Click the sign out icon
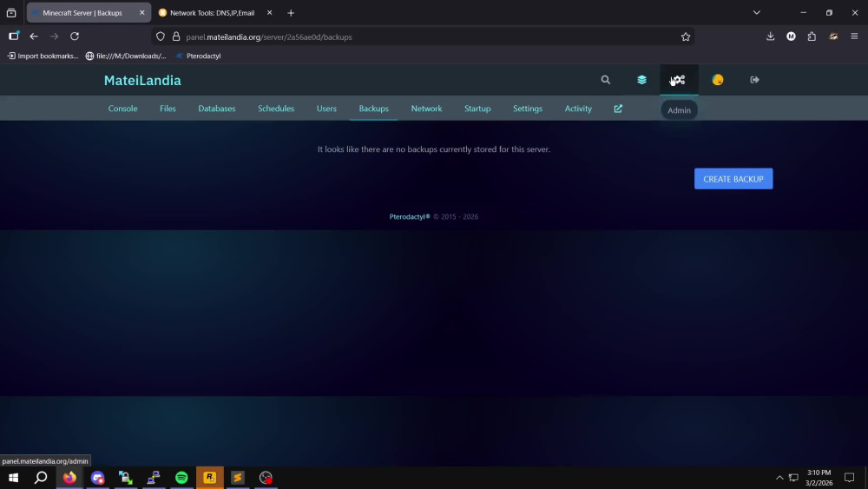 (x=754, y=80)
